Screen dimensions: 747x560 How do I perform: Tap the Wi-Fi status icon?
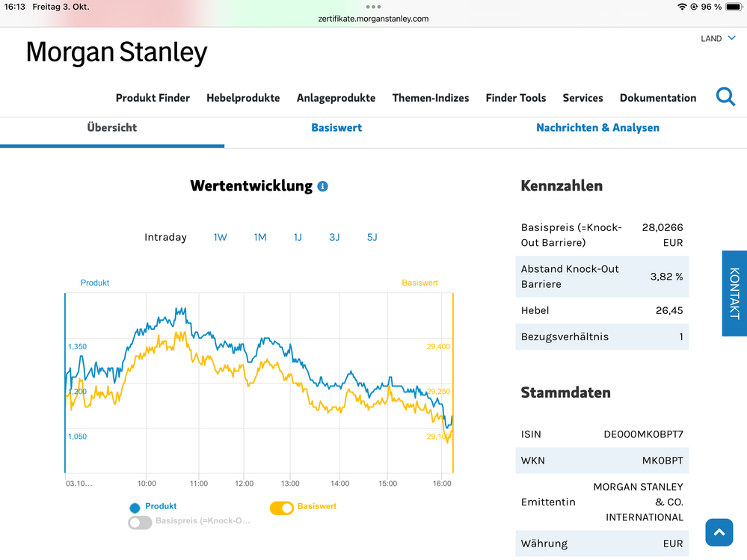681,7
